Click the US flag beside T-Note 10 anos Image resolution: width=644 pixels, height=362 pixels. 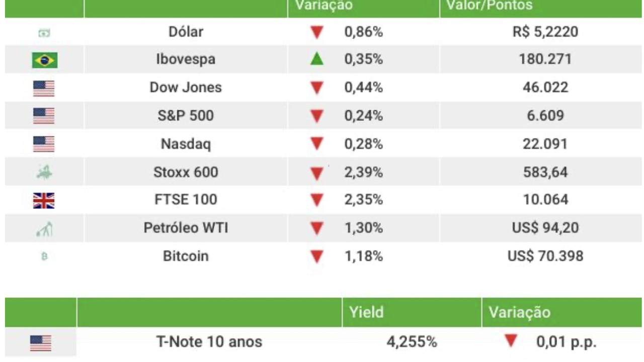coord(41,343)
